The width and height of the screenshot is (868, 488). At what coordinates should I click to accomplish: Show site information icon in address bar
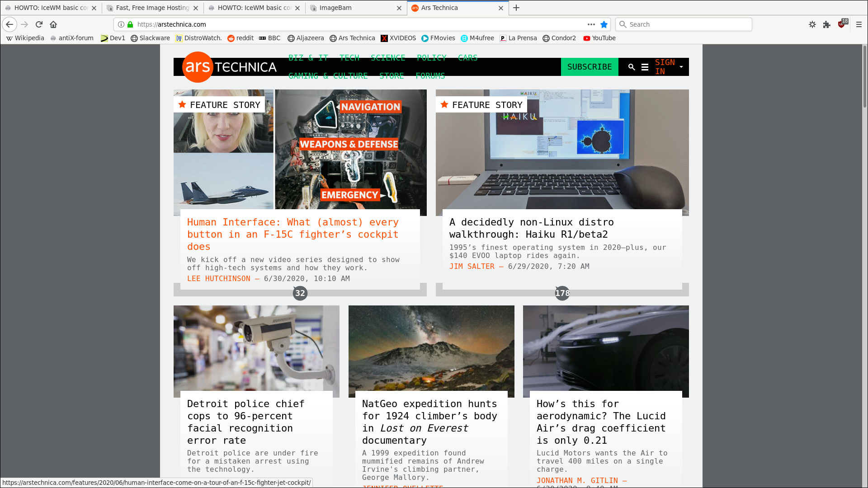[x=121, y=24]
